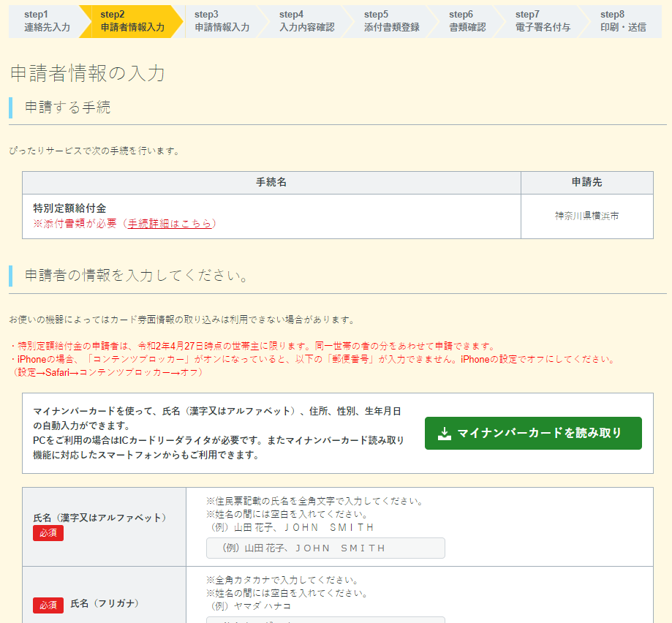
Task: Click 特別定額給付金 procedure name cell
Action: 272,216
